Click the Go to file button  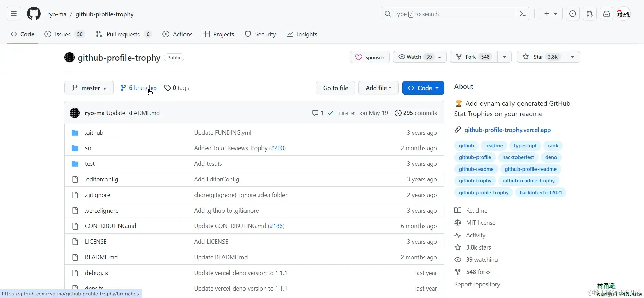[335, 88]
